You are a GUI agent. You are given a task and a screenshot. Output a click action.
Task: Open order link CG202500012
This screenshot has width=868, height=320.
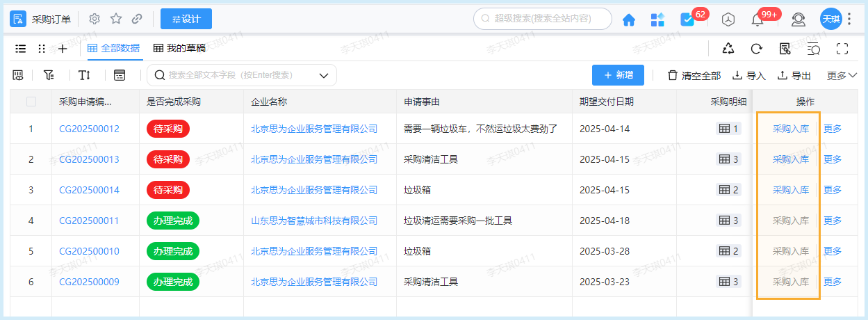point(89,129)
